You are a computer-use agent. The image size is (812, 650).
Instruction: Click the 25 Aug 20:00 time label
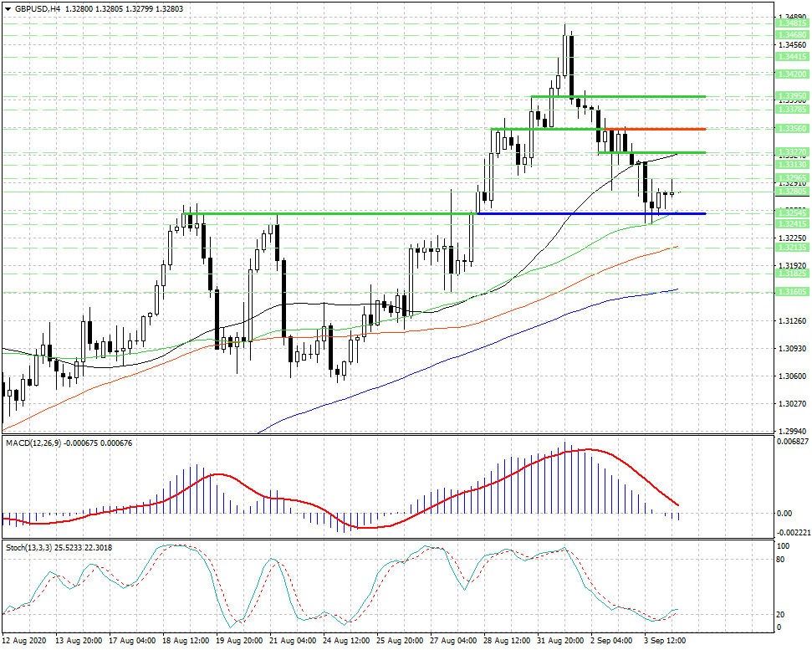(x=400, y=641)
